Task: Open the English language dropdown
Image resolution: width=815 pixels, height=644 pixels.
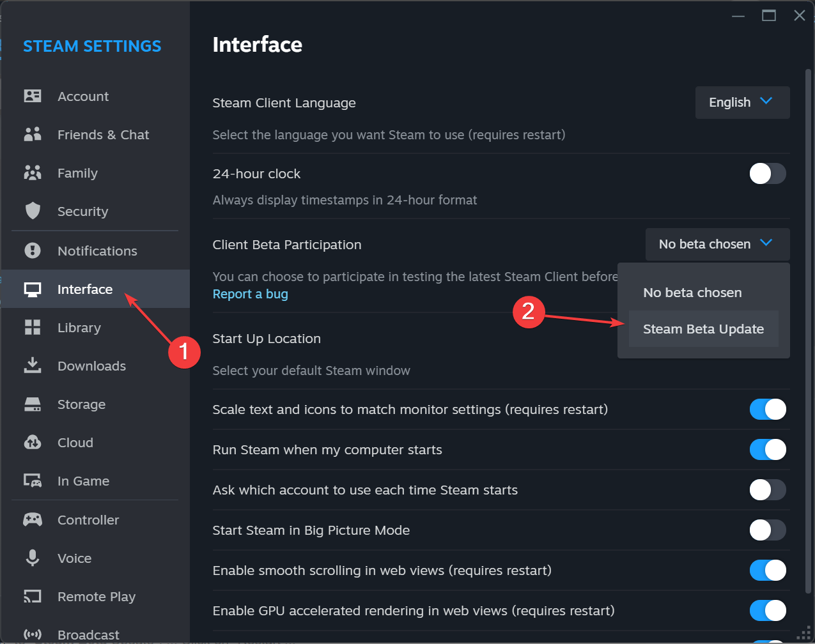Action: pos(742,102)
